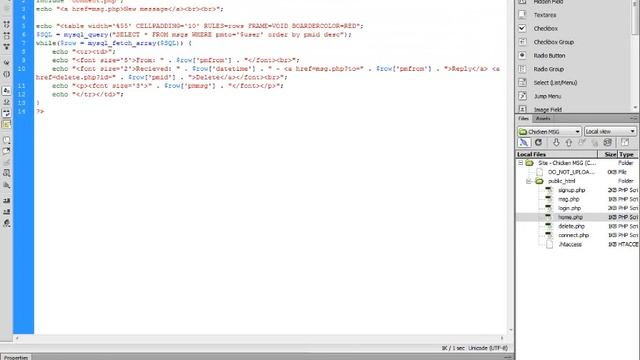Select connect.php in Files panel
Screen dimensions: 640x360
573,235
